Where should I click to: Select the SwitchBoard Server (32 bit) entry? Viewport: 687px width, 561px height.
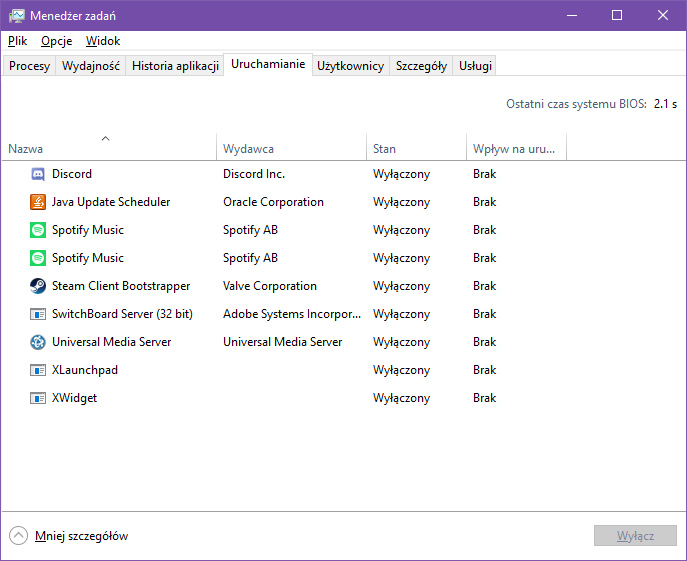click(122, 314)
